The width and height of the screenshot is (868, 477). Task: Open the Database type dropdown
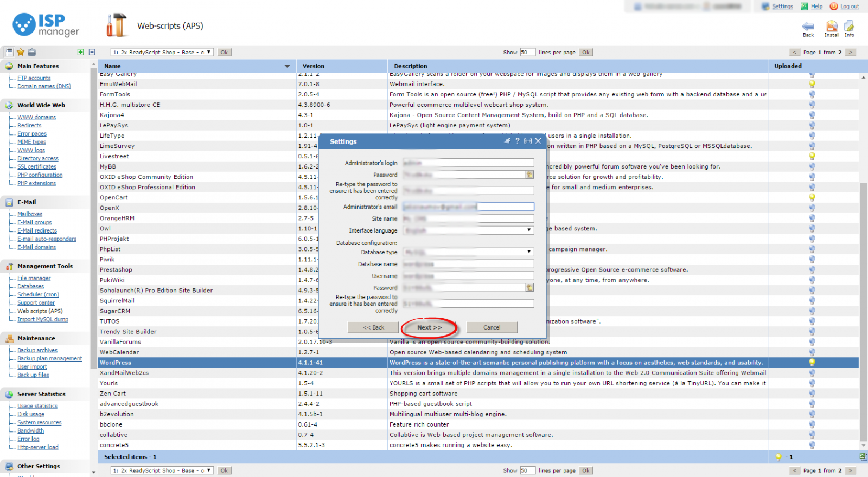pyautogui.click(x=469, y=252)
